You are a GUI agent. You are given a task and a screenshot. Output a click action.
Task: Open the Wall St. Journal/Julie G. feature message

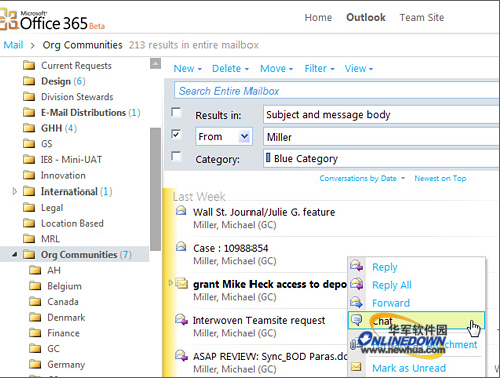coord(264,212)
